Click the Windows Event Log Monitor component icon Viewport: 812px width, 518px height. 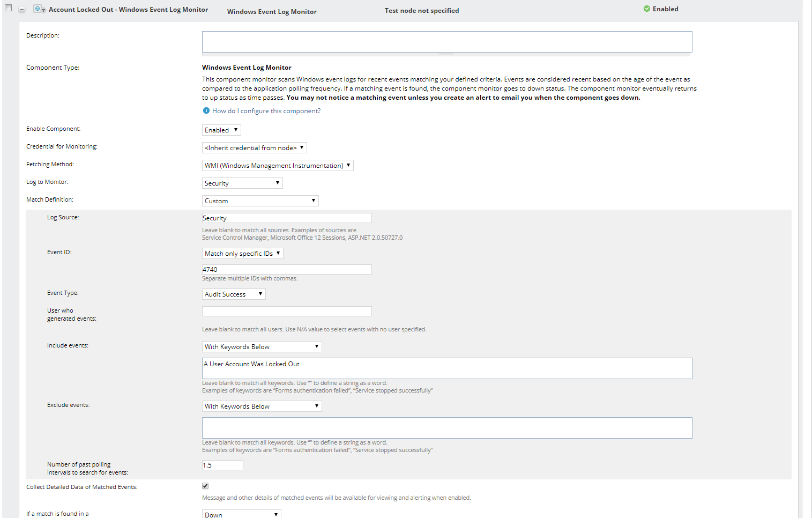pos(40,9)
